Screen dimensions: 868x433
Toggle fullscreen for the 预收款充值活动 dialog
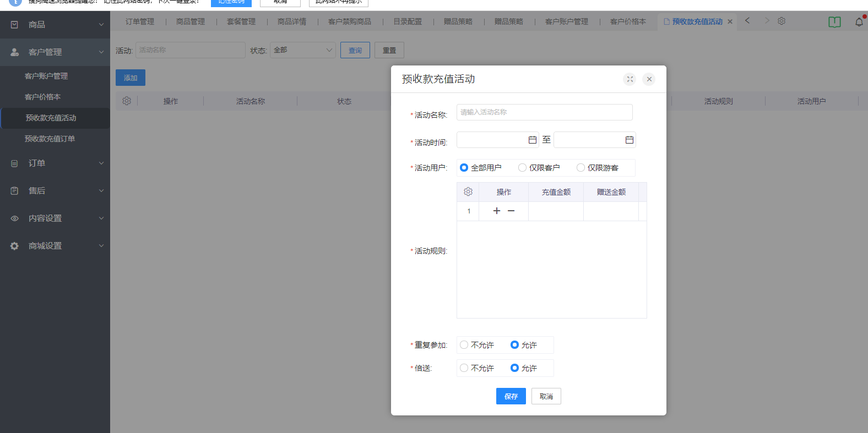coord(630,79)
